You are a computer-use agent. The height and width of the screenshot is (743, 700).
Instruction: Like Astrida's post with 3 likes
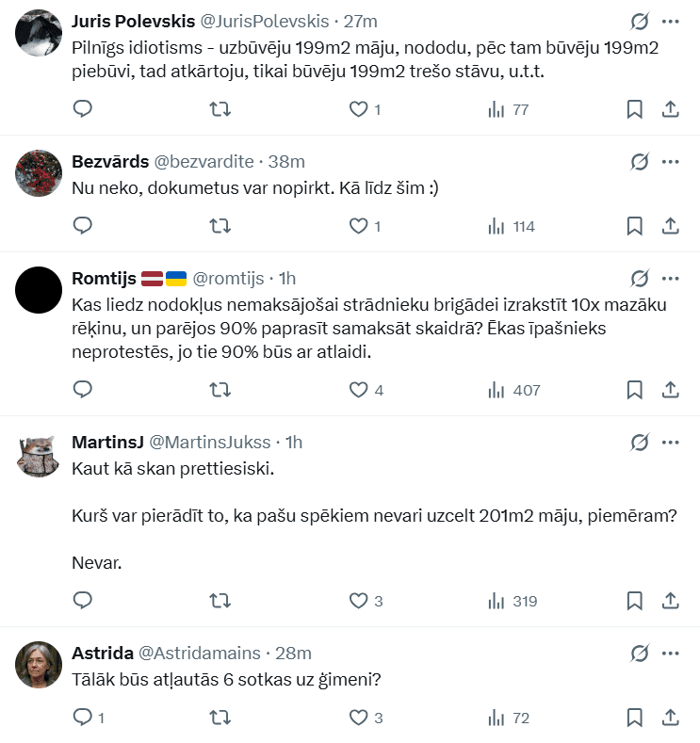(358, 718)
